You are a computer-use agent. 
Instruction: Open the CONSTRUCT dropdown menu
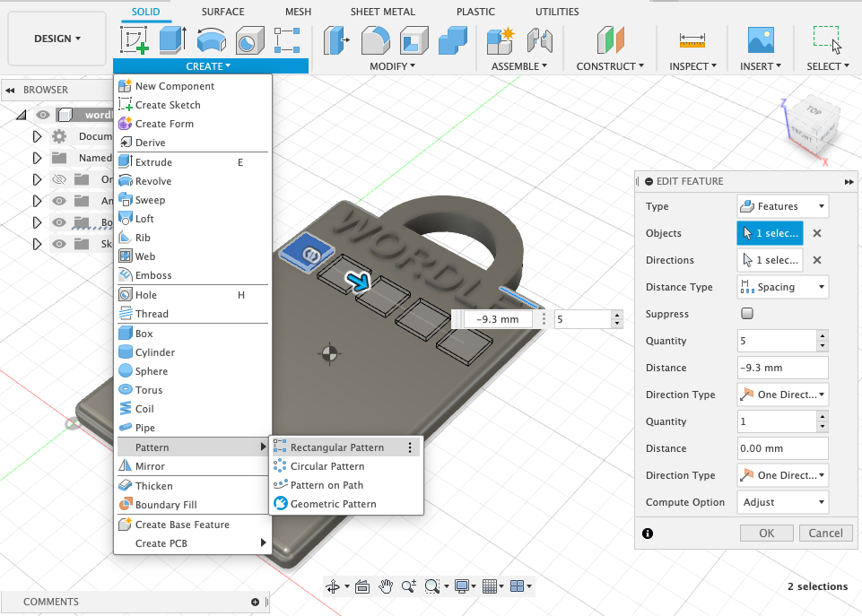610,66
